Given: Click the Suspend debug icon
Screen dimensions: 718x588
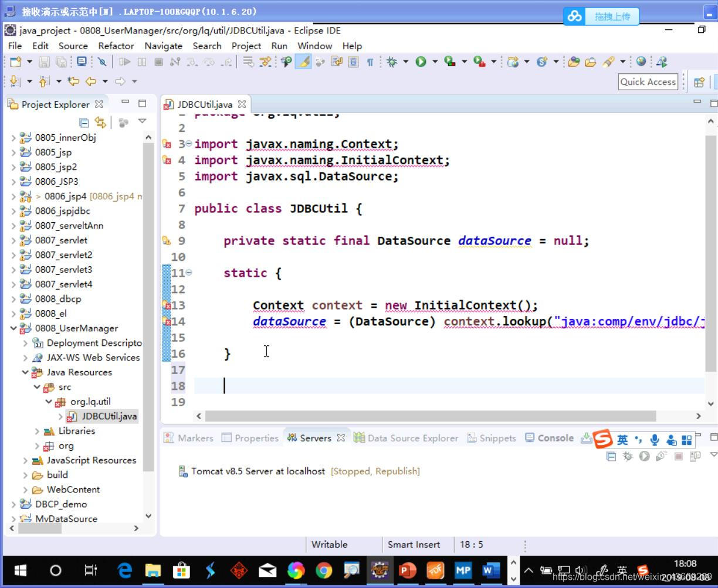Looking at the screenshot, I should (x=141, y=62).
